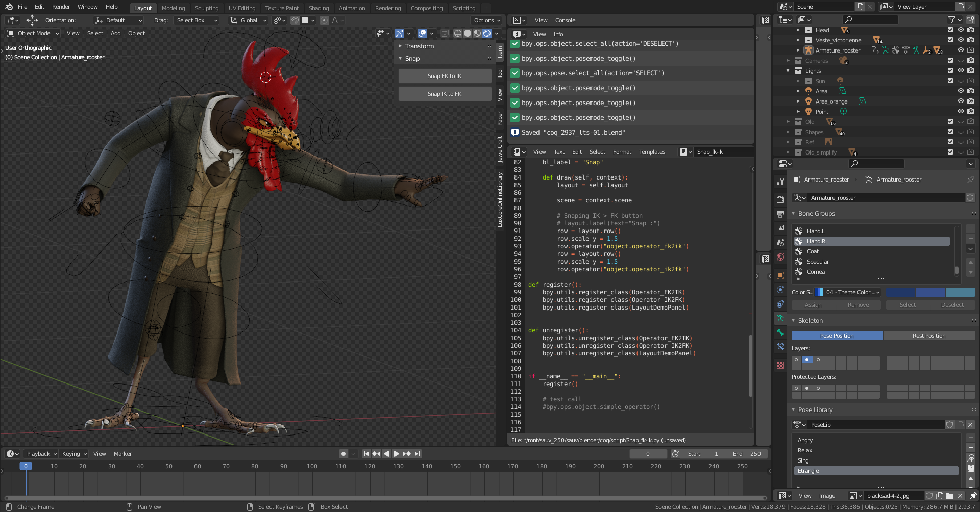Image resolution: width=980 pixels, height=512 pixels.
Task: Toggle Head collection exclude checkbox
Action: [x=950, y=30]
